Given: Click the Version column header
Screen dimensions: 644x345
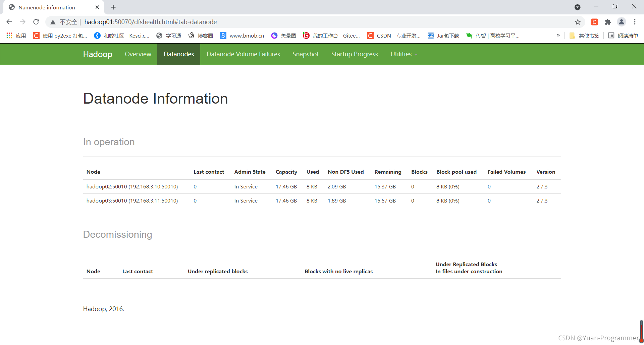Looking at the screenshot, I should pos(546,172).
